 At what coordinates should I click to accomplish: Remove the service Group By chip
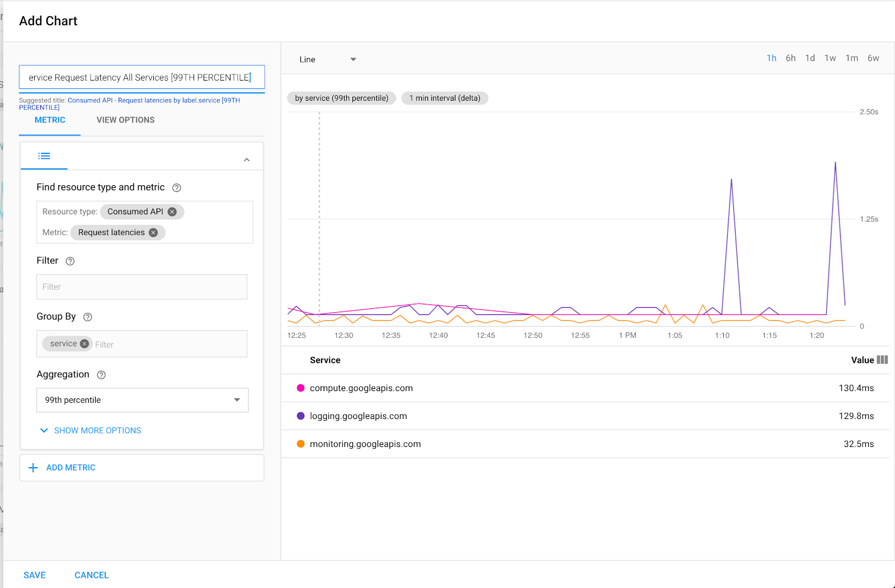(84, 344)
